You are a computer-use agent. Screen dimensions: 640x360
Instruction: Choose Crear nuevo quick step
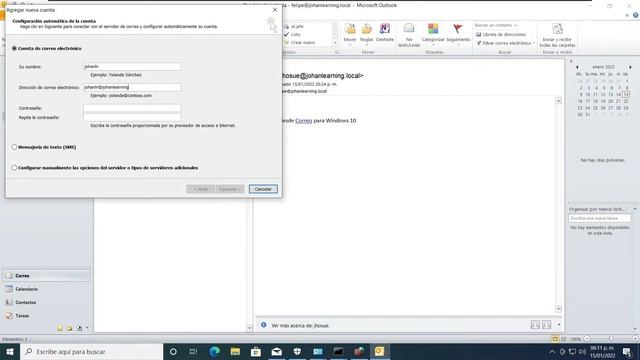pyautogui.click(x=300, y=42)
